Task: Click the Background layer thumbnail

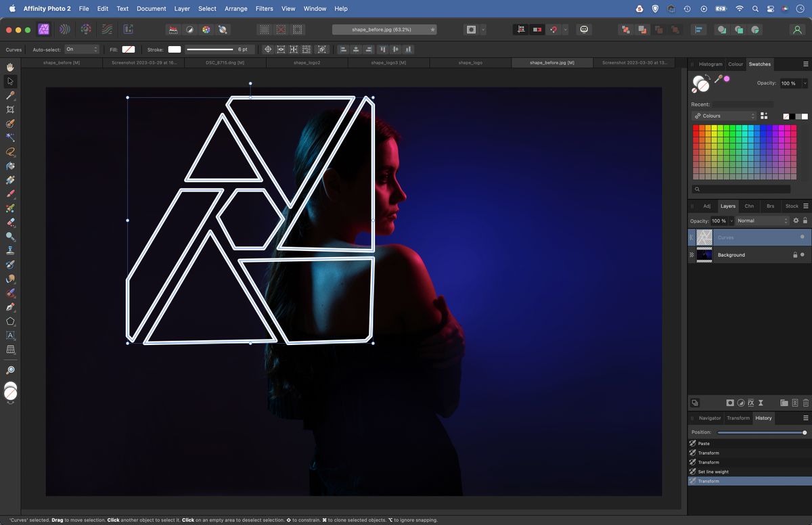Action: coord(704,255)
